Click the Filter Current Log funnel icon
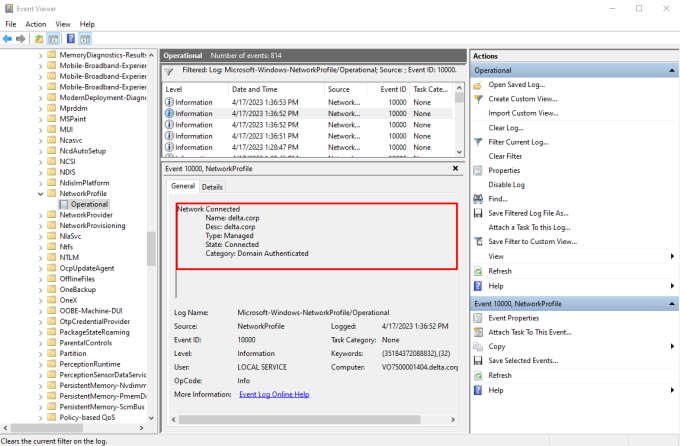The height and width of the screenshot is (446, 680). click(479, 142)
